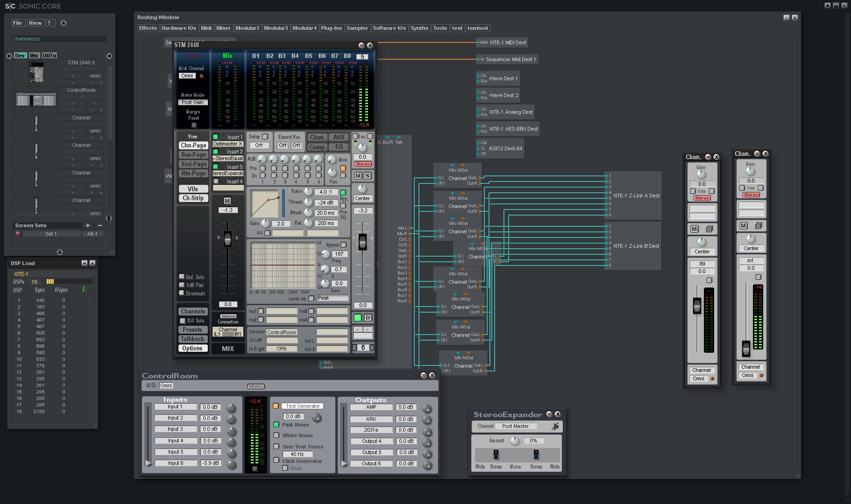Switch to the INs tab

34,56
